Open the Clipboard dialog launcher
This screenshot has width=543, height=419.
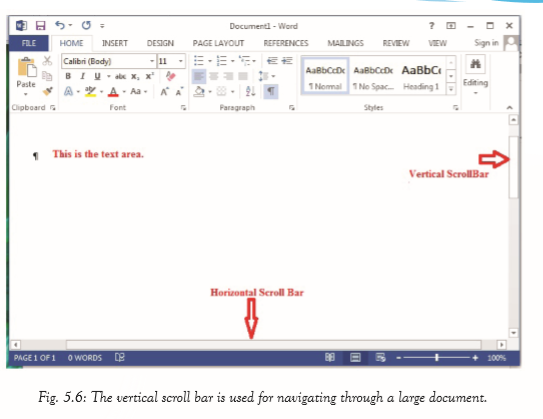click(x=53, y=108)
